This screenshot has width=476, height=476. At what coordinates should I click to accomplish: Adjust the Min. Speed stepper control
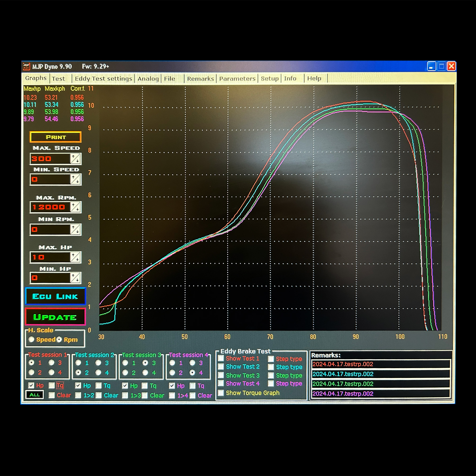click(75, 180)
